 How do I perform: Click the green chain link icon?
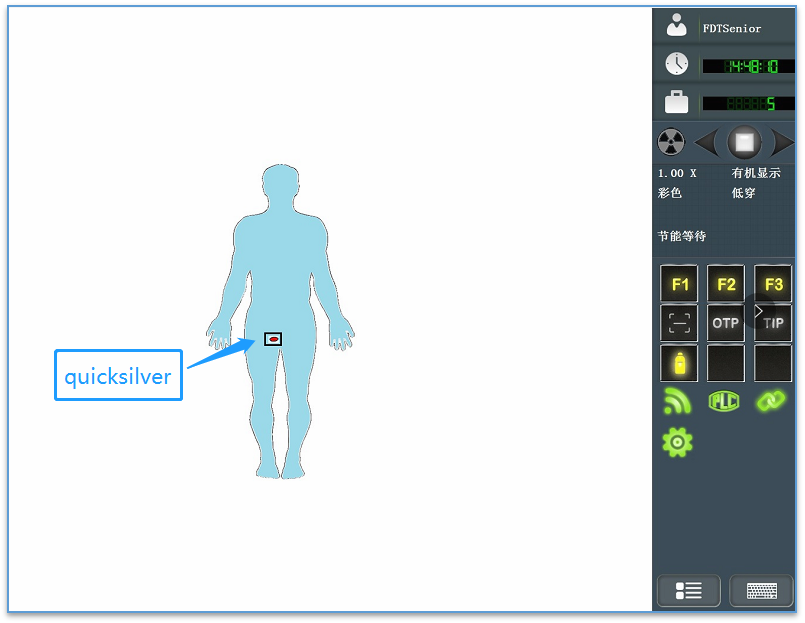point(770,401)
